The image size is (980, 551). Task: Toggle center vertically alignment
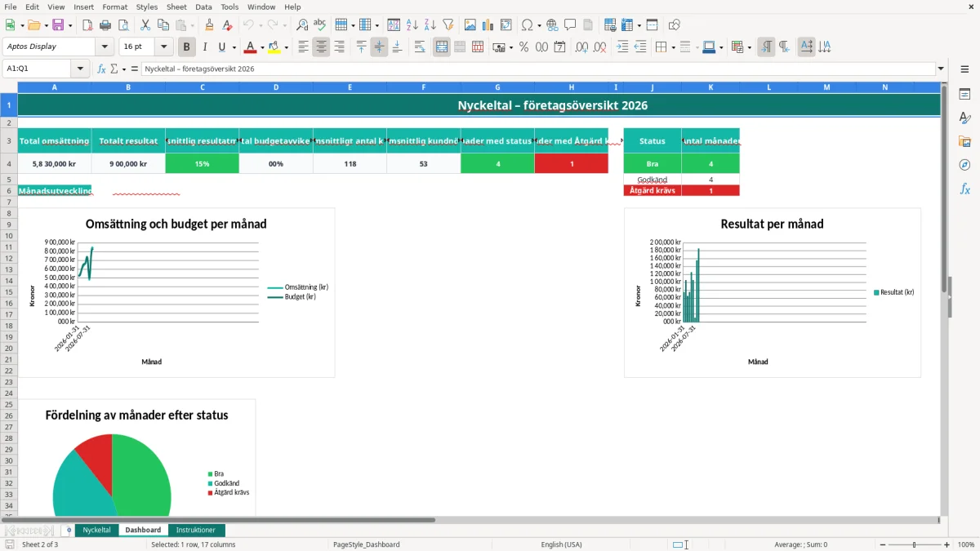coord(379,47)
